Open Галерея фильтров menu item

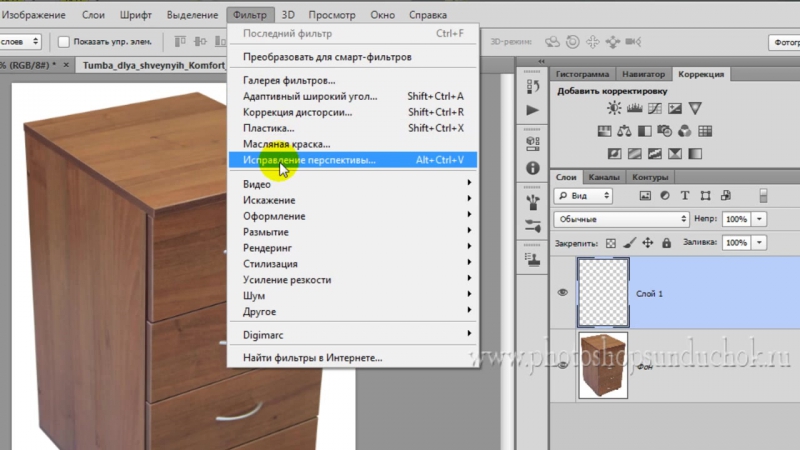point(353,80)
